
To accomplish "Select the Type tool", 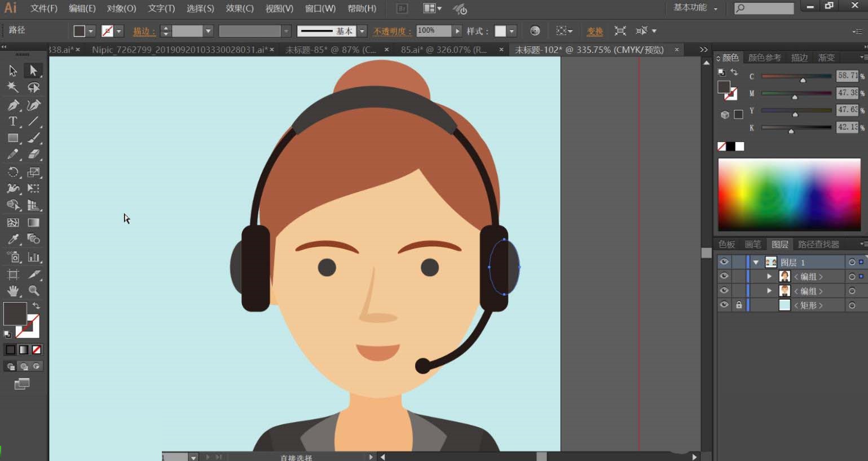I will click(13, 122).
